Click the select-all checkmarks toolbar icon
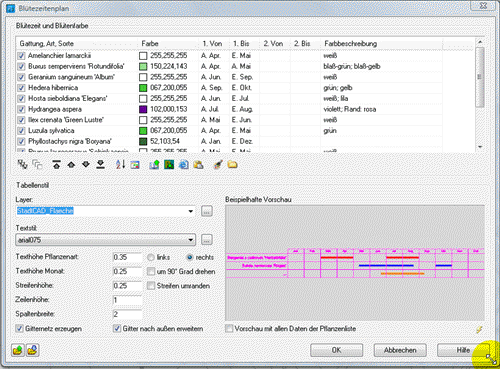Screen dimensions: 500x369 22,164
